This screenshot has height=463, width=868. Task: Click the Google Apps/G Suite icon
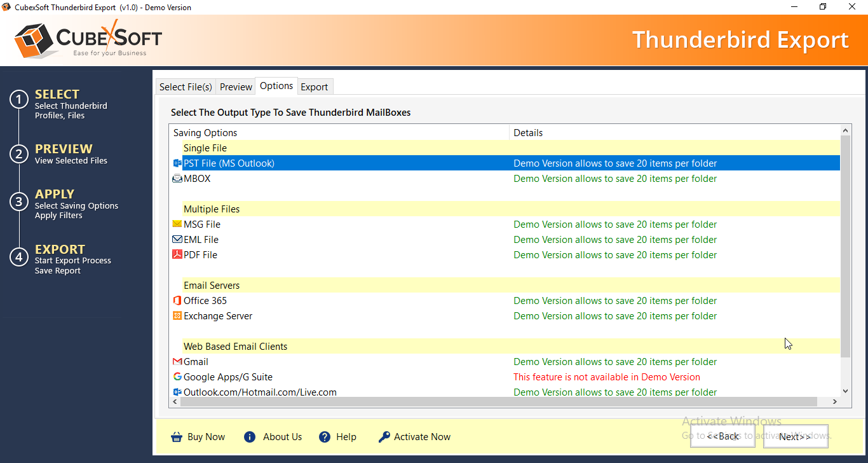177,377
